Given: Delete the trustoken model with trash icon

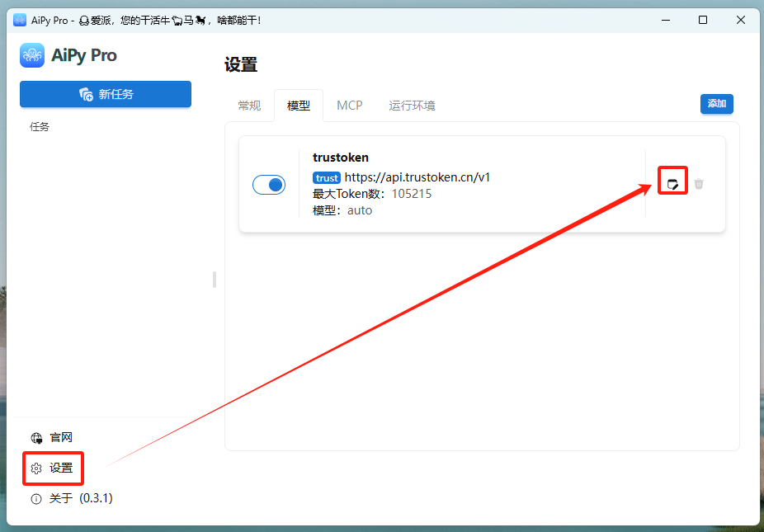Looking at the screenshot, I should 699,184.
